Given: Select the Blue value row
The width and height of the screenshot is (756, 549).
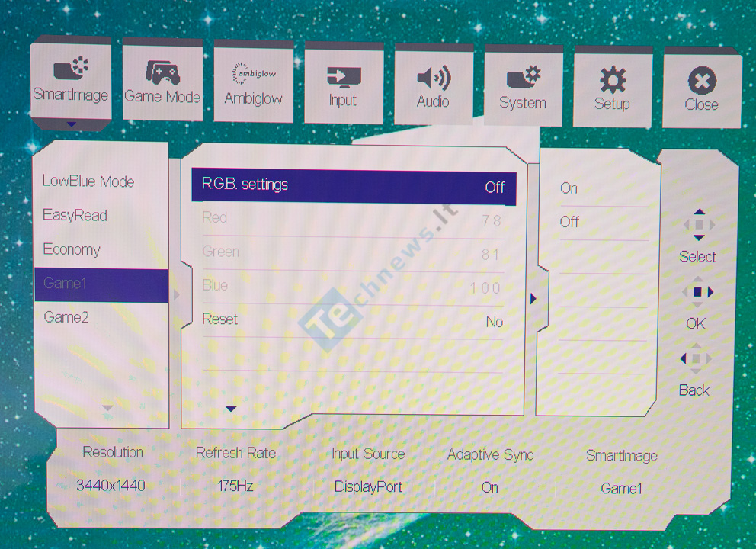Looking at the screenshot, I should [353, 287].
